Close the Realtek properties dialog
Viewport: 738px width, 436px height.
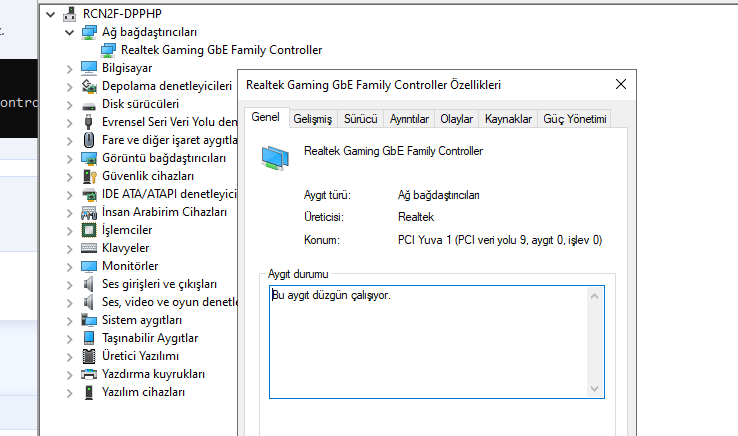click(621, 85)
